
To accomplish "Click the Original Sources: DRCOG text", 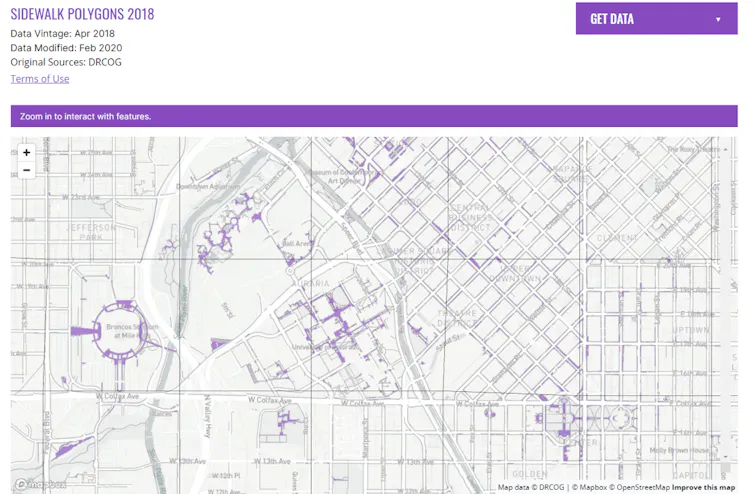I will 66,62.
